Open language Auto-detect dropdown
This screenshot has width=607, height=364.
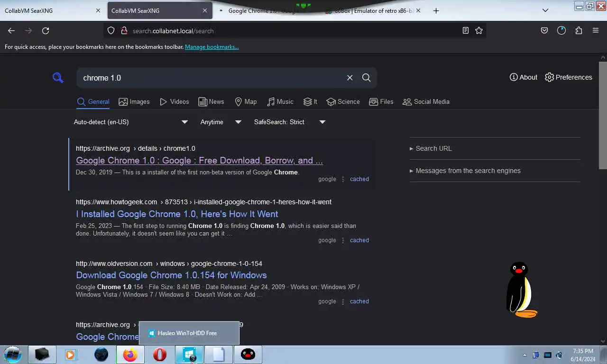[x=131, y=122]
